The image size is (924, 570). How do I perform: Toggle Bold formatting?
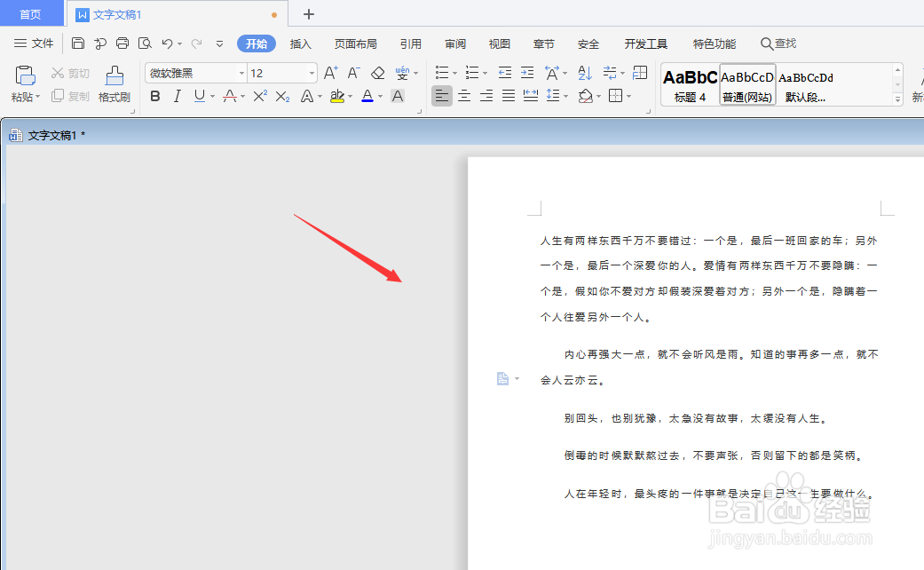pyautogui.click(x=155, y=96)
